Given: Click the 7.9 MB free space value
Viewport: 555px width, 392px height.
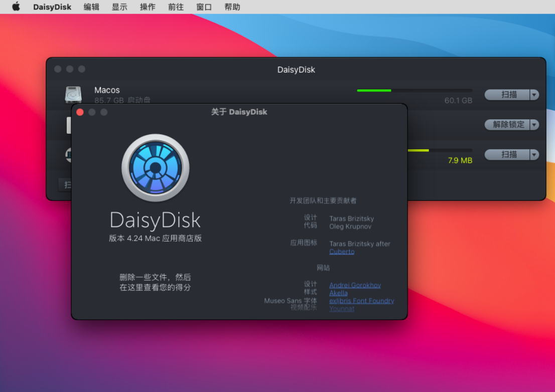Looking at the screenshot, I should tap(460, 160).
